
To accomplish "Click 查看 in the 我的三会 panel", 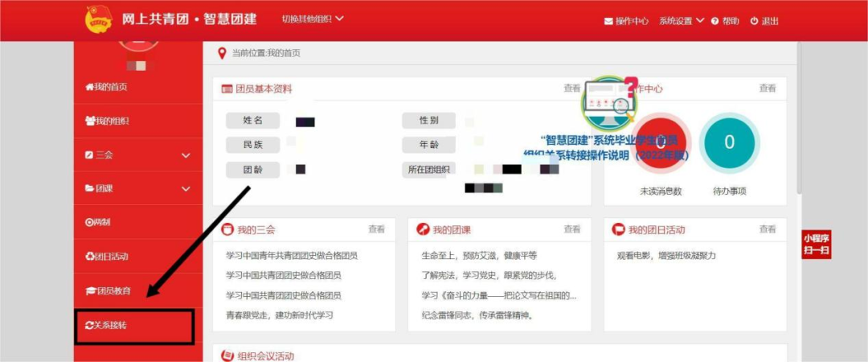I will click(x=376, y=229).
